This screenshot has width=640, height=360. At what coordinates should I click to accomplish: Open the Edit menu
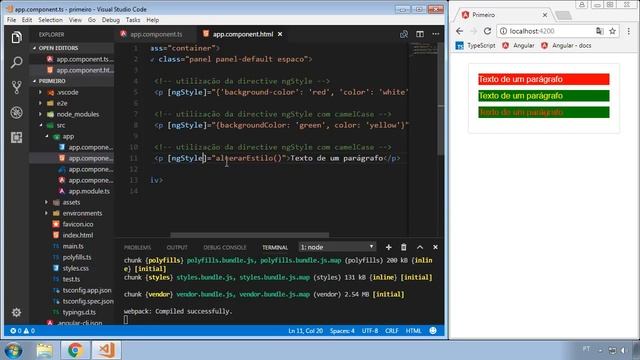[27, 20]
